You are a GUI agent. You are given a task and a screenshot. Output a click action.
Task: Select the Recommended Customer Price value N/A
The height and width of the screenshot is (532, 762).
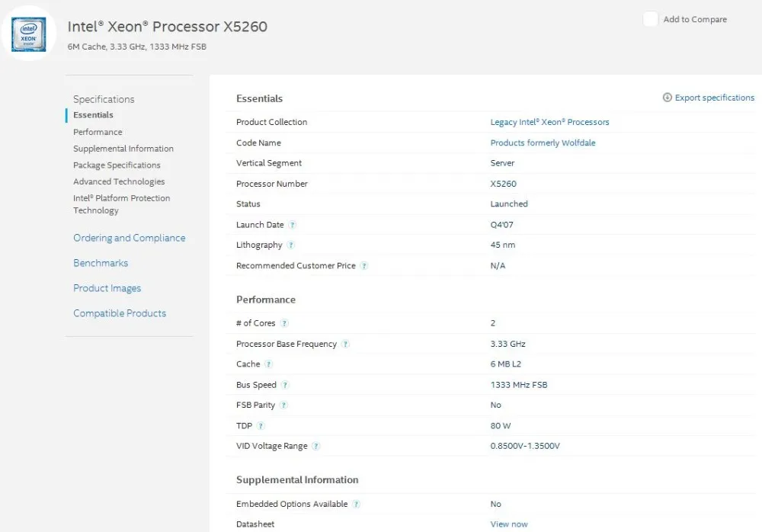click(x=498, y=265)
